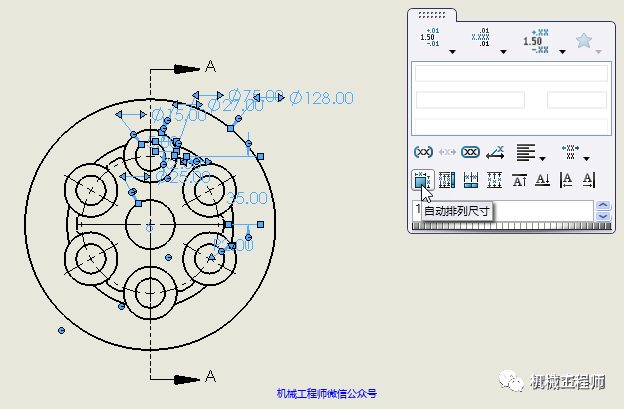The width and height of the screenshot is (624, 409).
Task: Select top section label A
Action: click(211, 66)
